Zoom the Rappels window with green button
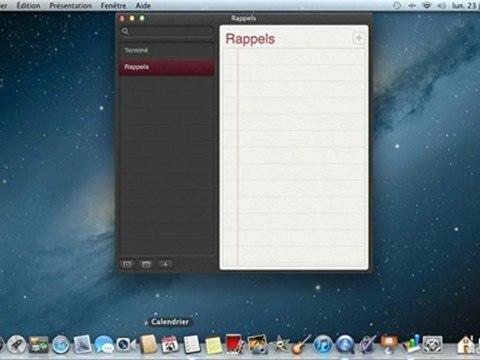Viewport: 480px width, 360px height. click(x=142, y=18)
